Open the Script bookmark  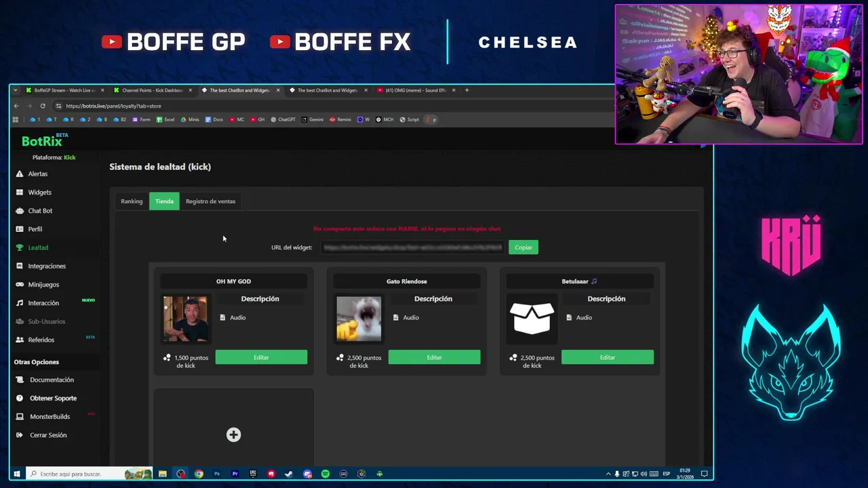pos(409,119)
